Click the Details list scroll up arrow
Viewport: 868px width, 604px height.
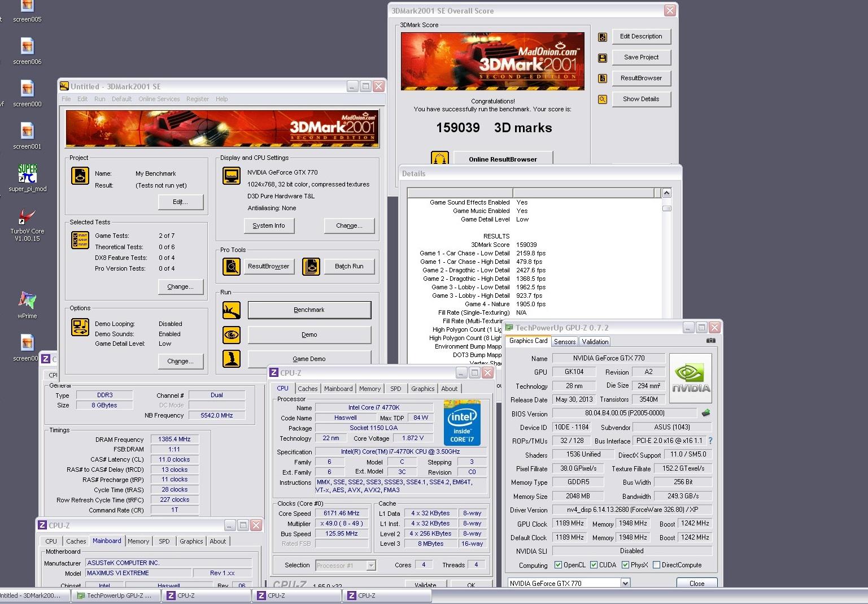666,193
